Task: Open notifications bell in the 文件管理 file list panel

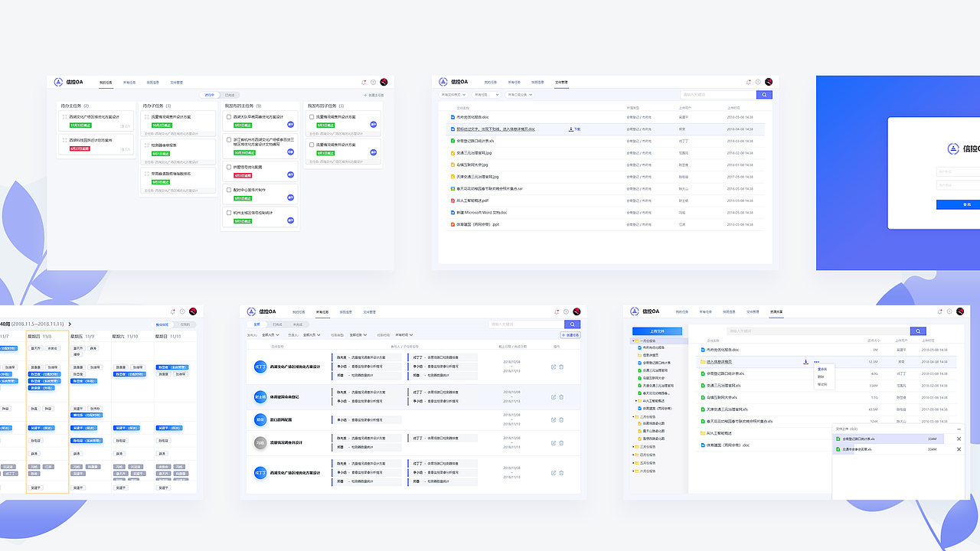Action: pos(748,82)
